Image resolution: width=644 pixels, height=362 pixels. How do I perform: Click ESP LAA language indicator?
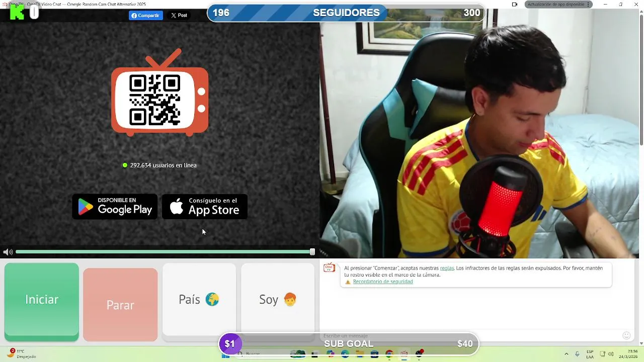click(x=590, y=354)
